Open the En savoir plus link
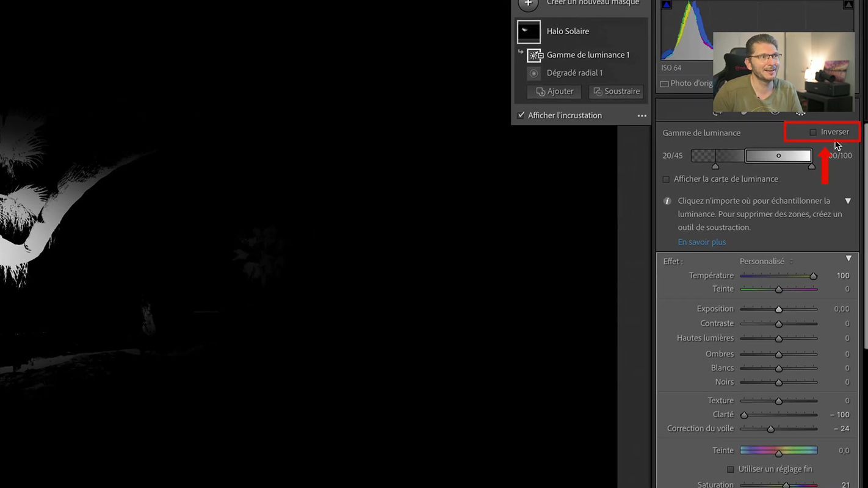Image resolution: width=868 pixels, height=488 pixels. click(701, 242)
